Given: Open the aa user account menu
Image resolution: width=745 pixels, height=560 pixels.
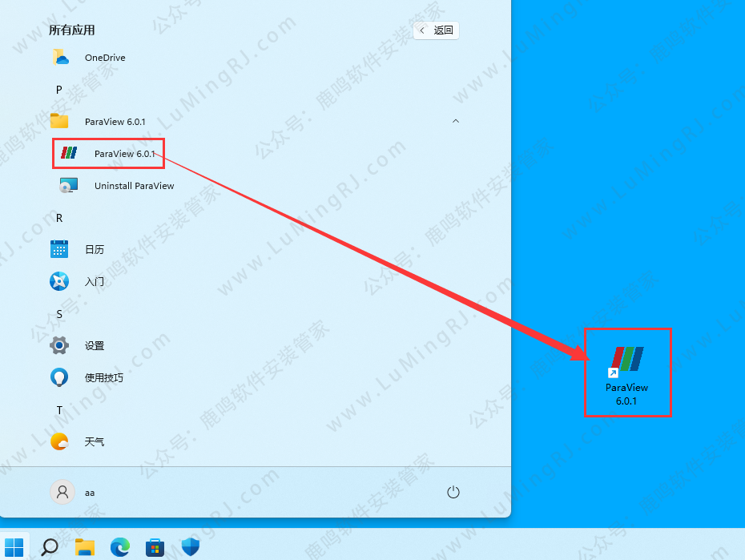Looking at the screenshot, I should [74, 492].
